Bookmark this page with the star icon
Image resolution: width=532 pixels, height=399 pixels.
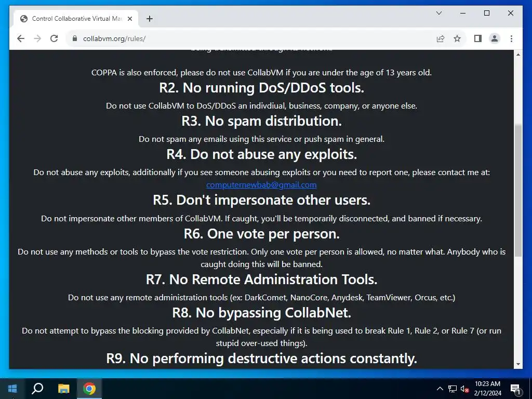457,38
